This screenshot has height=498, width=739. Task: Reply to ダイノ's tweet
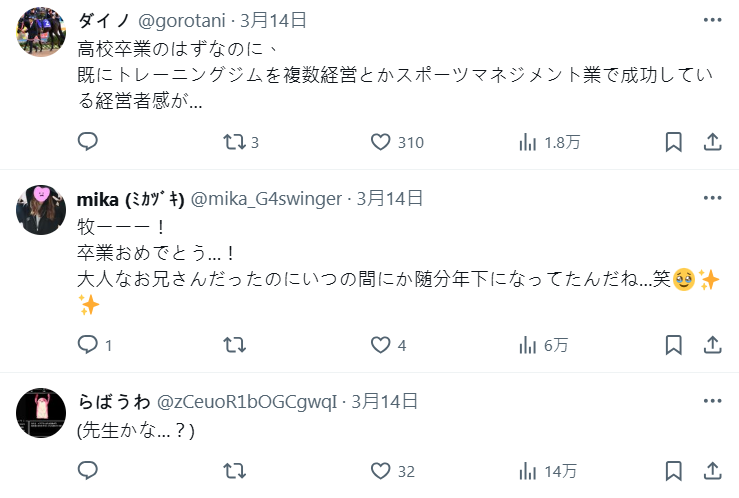[x=88, y=142]
